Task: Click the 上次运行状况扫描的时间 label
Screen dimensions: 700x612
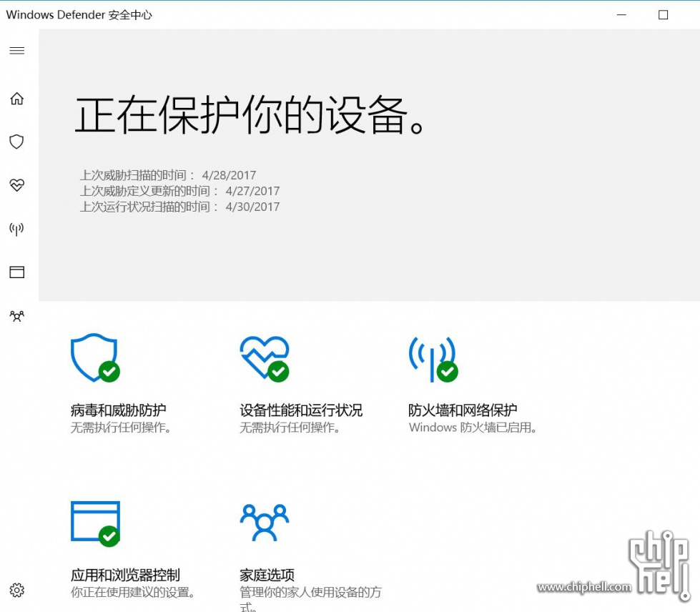Action: tap(149, 207)
